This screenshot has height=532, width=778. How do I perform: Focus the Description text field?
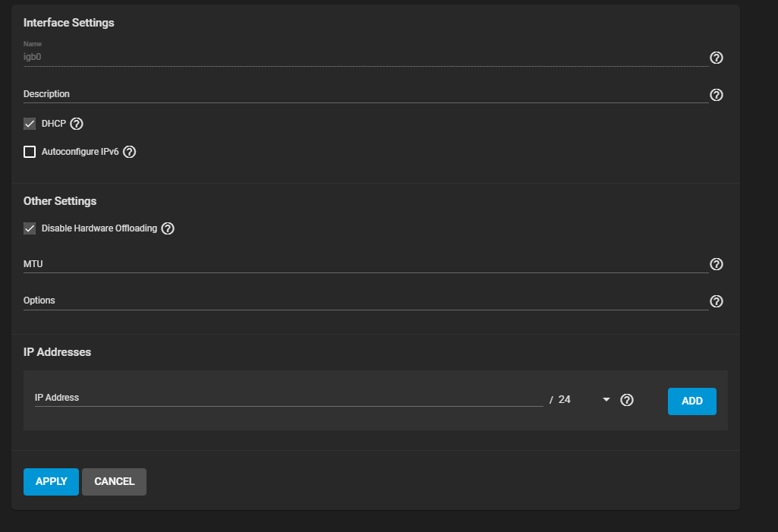coord(364,94)
